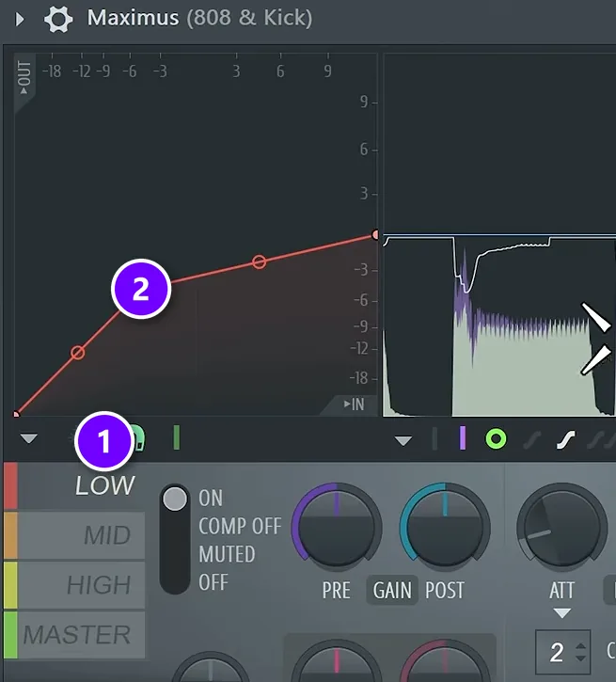Click the orange color strip beside MID
Image resolution: width=616 pixels, height=682 pixels.
point(11,535)
